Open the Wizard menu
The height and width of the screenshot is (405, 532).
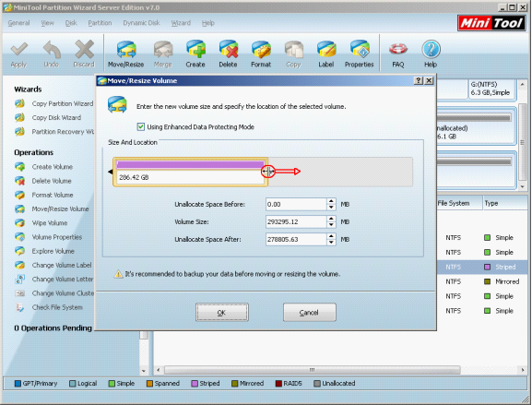coord(181,23)
